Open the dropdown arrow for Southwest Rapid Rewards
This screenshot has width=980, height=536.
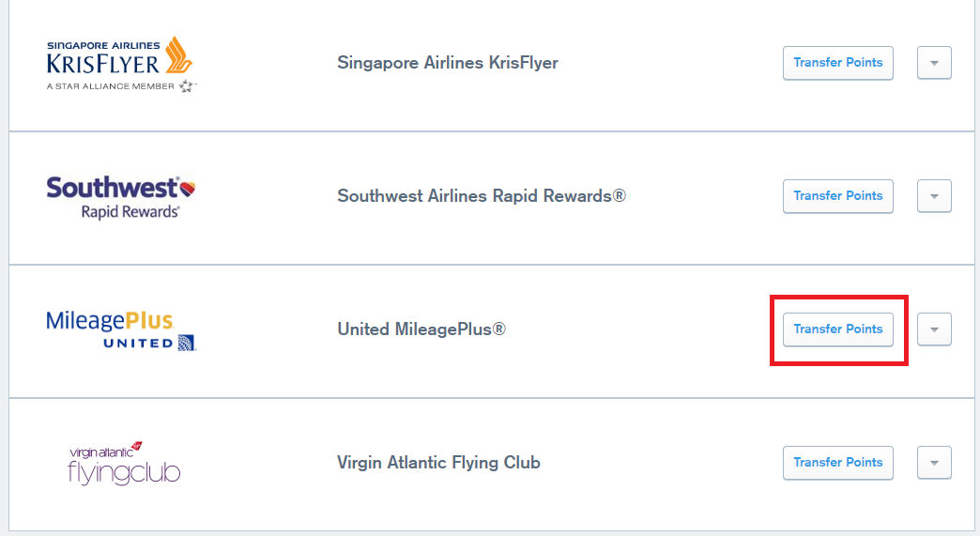[x=934, y=196]
